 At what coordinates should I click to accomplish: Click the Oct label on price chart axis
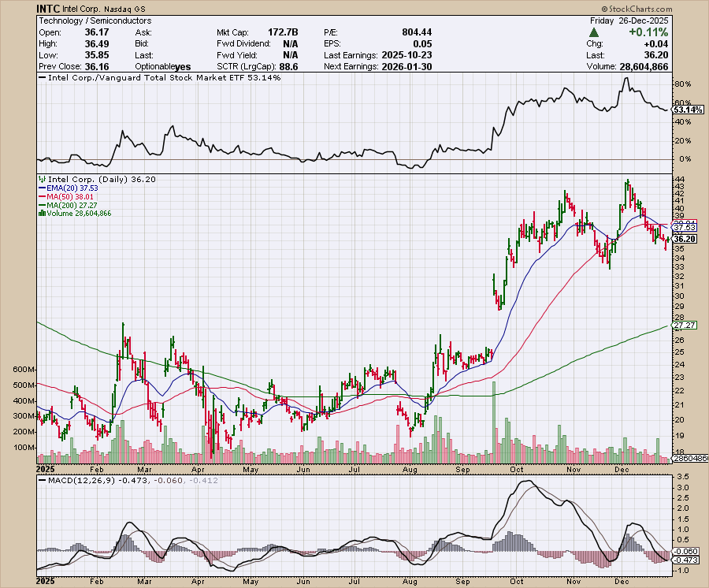tap(516, 470)
